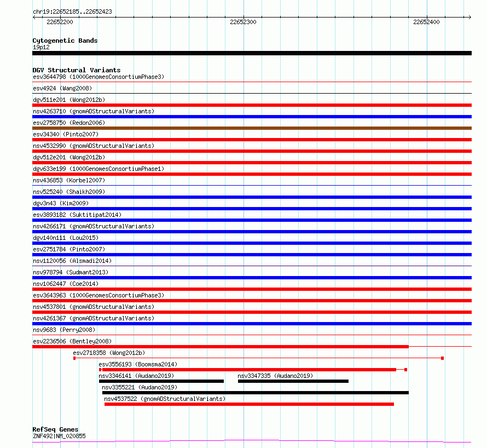
Task: Click esv2751784 (Pinto2007) label
Action: (x=69, y=249)
